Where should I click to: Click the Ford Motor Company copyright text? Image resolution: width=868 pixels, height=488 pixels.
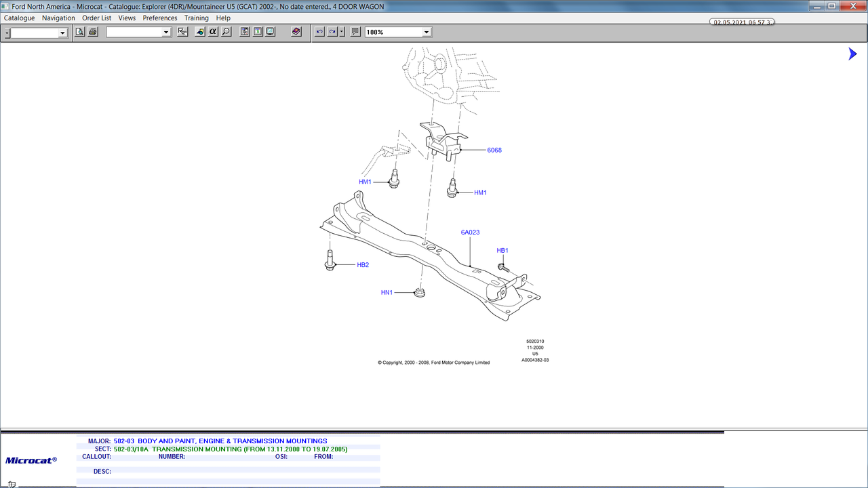pos(434,363)
